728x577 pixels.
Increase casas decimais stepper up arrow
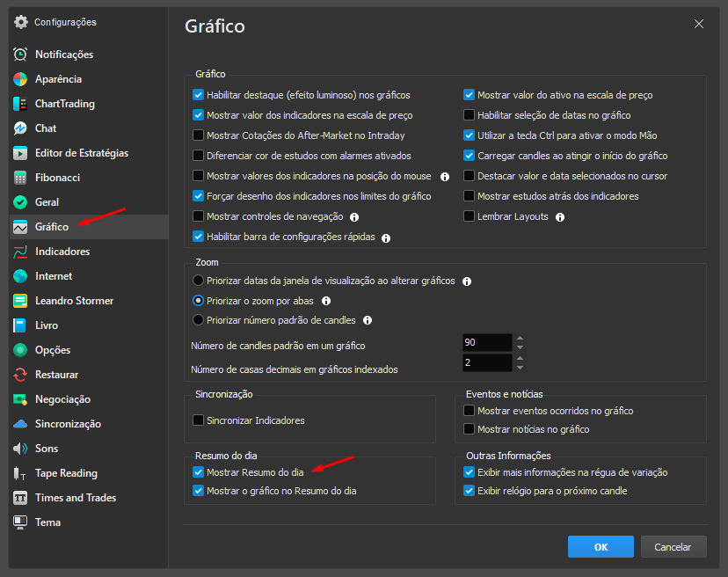[x=520, y=358]
